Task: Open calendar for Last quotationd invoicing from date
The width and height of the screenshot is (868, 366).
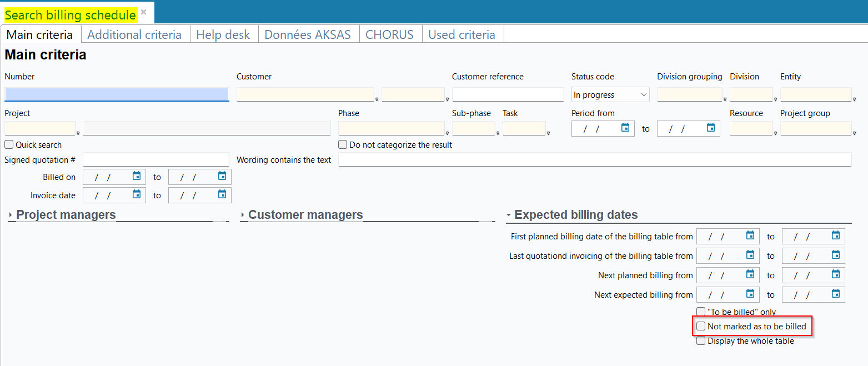Action: [750, 255]
